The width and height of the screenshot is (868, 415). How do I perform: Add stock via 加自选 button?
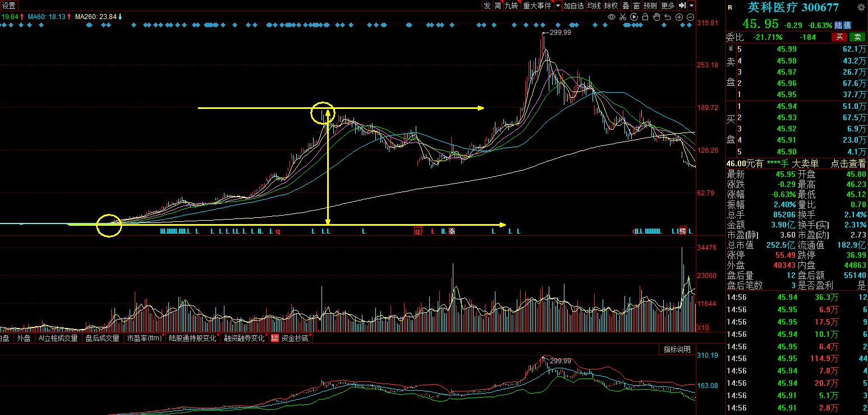click(x=574, y=6)
